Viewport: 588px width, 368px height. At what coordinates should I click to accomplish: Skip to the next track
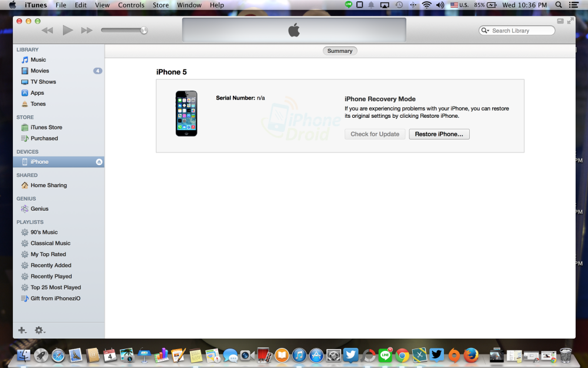[86, 30]
